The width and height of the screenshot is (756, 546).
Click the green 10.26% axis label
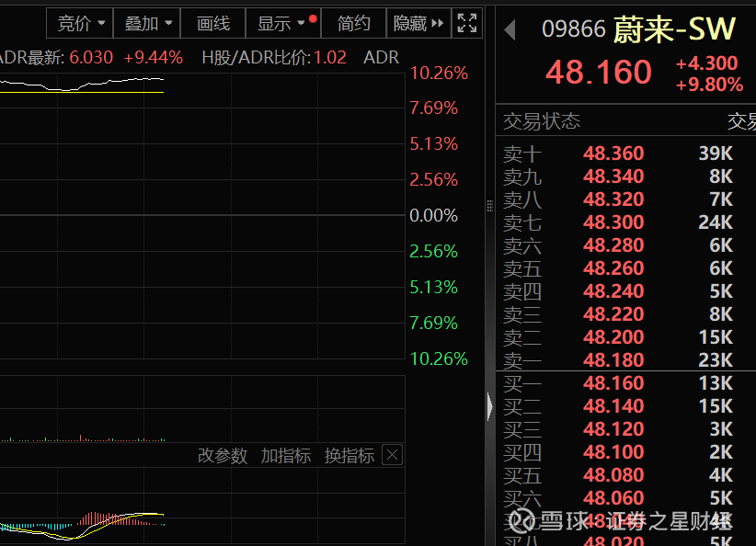439,359
